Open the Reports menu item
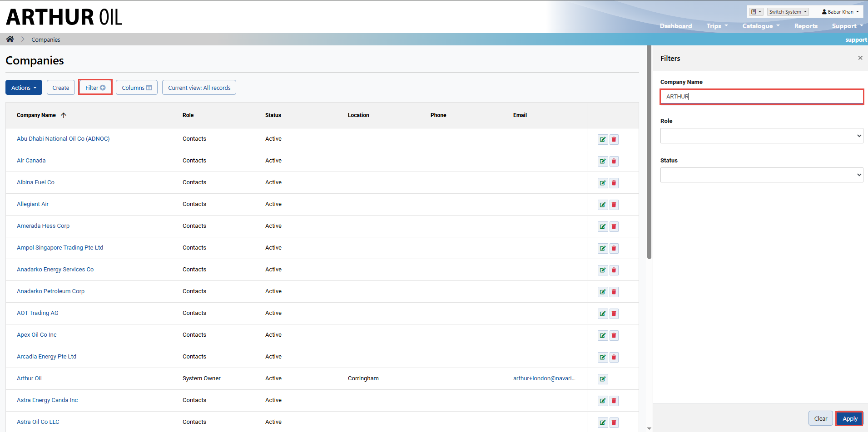The width and height of the screenshot is (868, 432). 806,26
